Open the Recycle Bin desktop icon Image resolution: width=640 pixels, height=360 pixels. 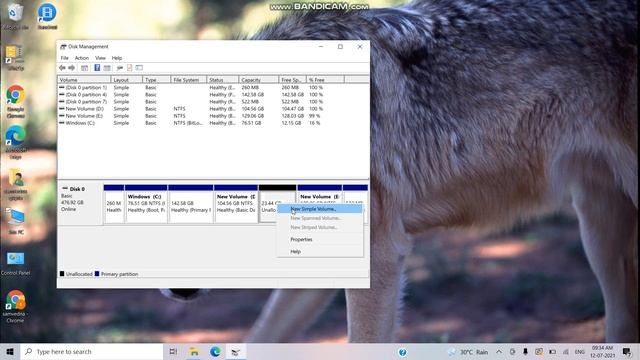15,16
